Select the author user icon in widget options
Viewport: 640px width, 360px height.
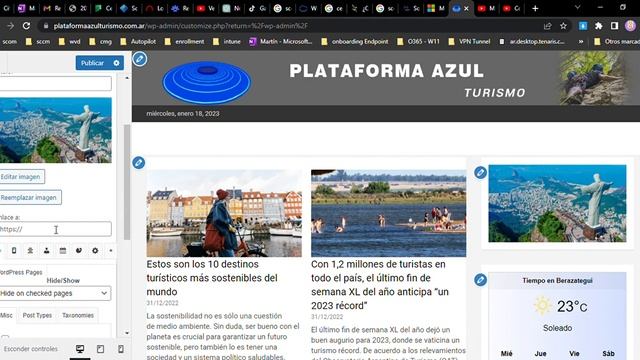tap(47, 251)
